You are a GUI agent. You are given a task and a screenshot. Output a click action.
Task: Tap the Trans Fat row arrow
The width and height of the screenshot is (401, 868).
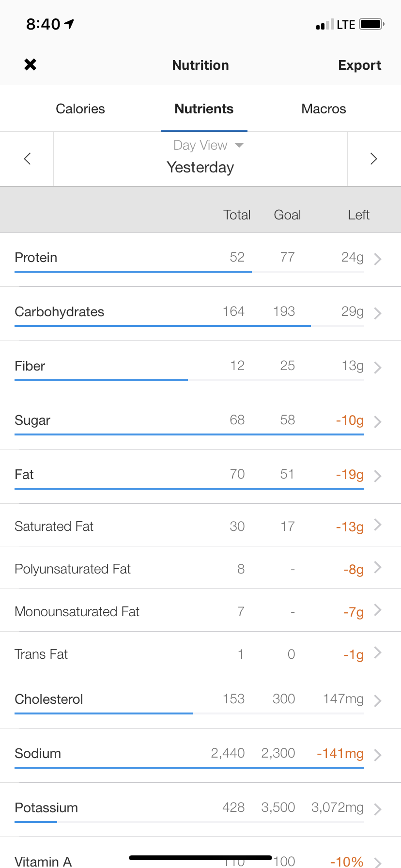click(378, 653)
